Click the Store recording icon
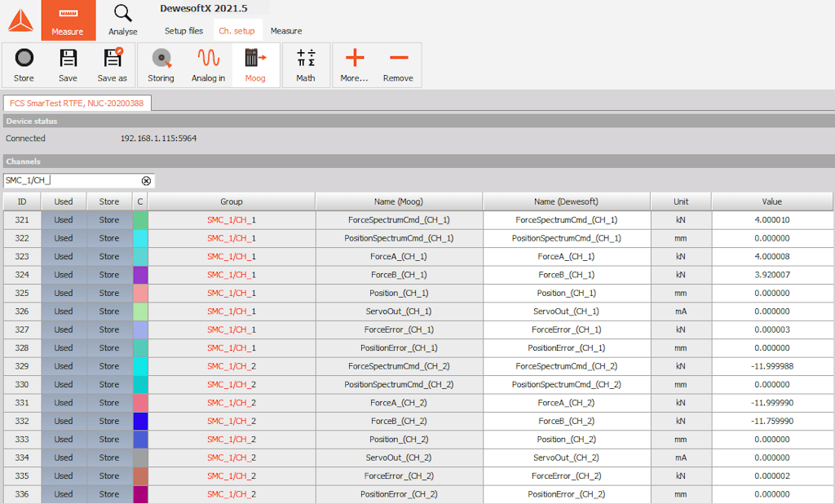The width and height of the screenshot is (835, 504). [x=24, y=65]
